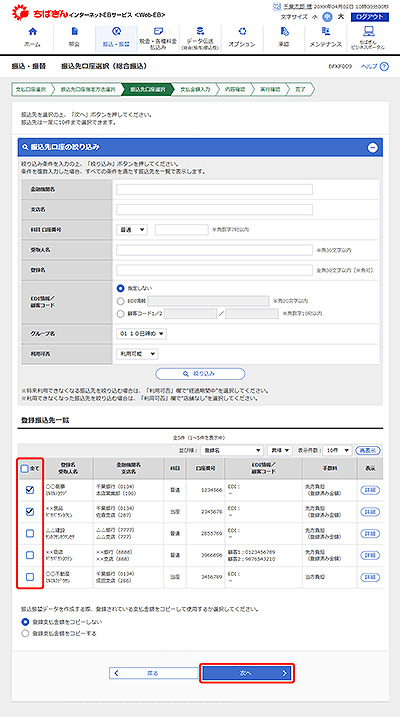Open the ちばぎんビジネスポータル icon
The width and height of the screenshot is (400, 717).
368,31
